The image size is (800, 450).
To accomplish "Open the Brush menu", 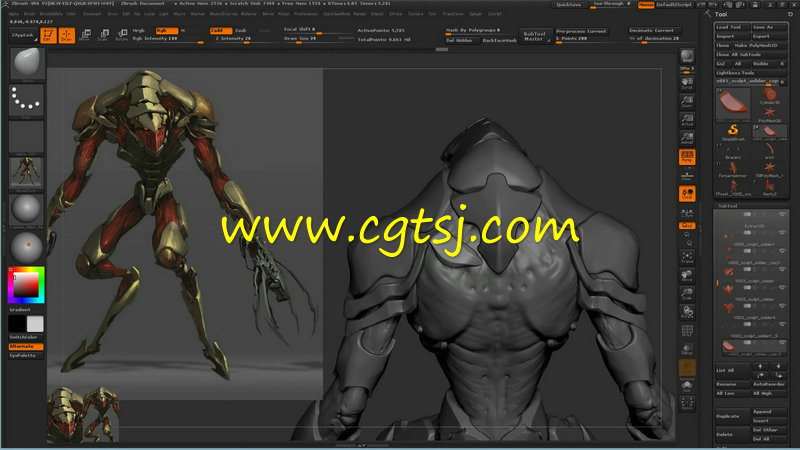I will coord(30,14).
